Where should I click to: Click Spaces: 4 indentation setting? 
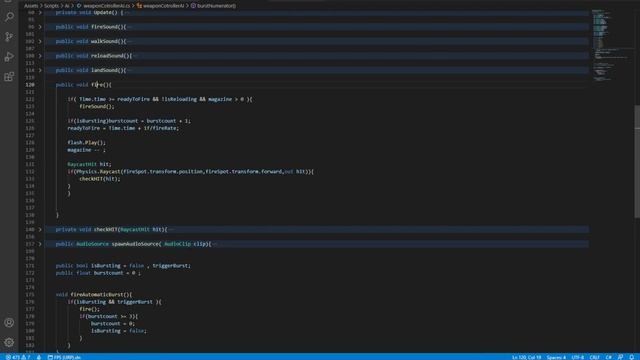[556, 357]
